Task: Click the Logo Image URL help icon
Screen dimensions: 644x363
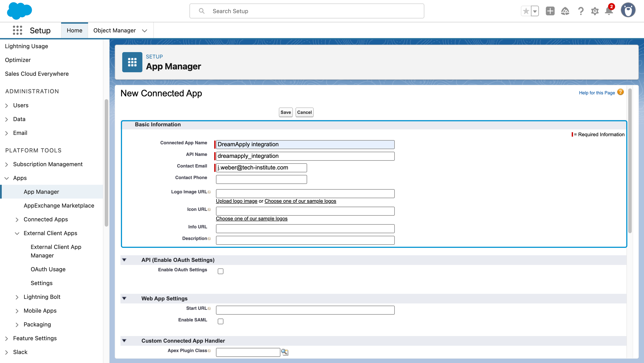Action: (209, 192)
